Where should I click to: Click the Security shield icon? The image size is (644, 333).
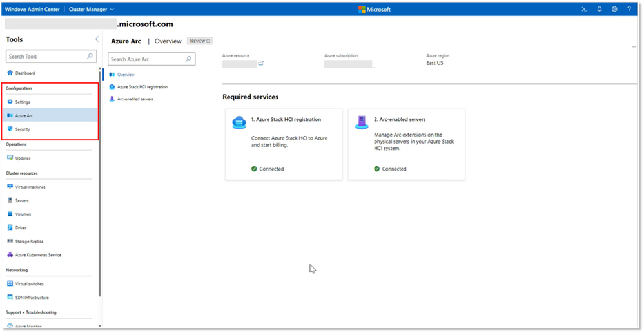click(10, 129)
